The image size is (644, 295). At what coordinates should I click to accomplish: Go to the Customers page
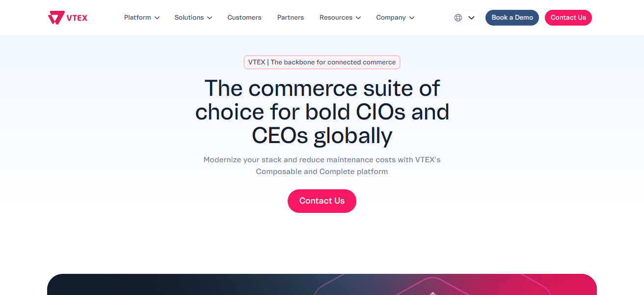tap(244, 18)
